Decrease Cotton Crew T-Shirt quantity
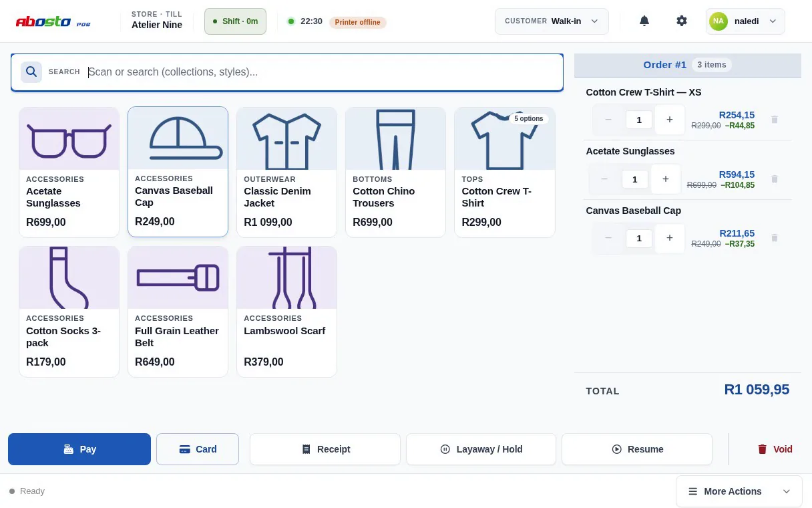Viewport: 812px width, 508px height. click(608, 120)
